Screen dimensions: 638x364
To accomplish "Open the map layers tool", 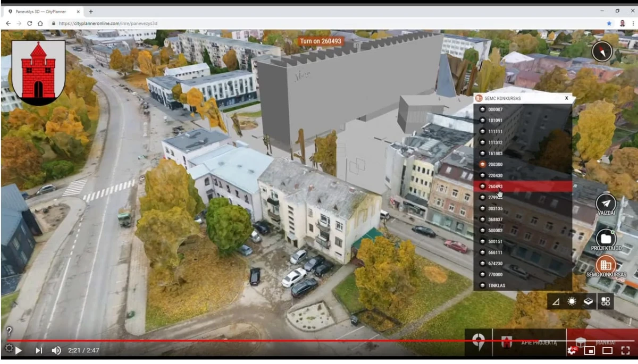I will pyautogui.click(x=588, y=301).
